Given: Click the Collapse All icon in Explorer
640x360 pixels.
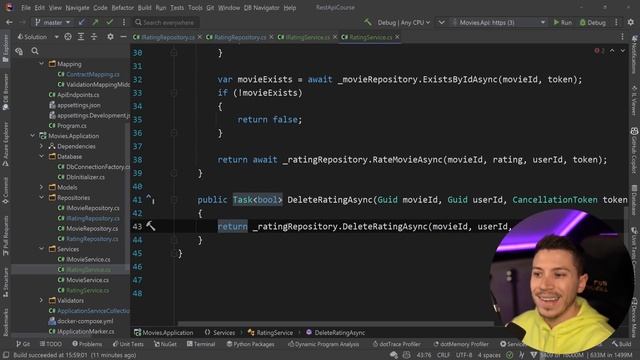Looking at the screenshot, I should click(94, 37).
